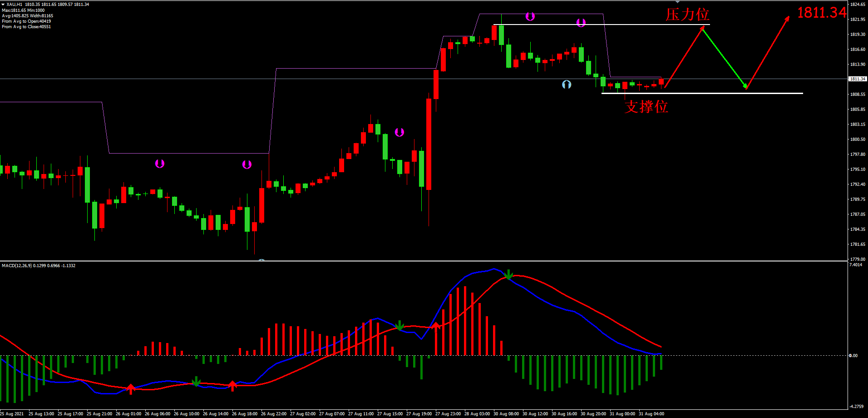The image size is (868, 418).
Task: Click 1824.65 on the price scale
Action: pos(858,4)
